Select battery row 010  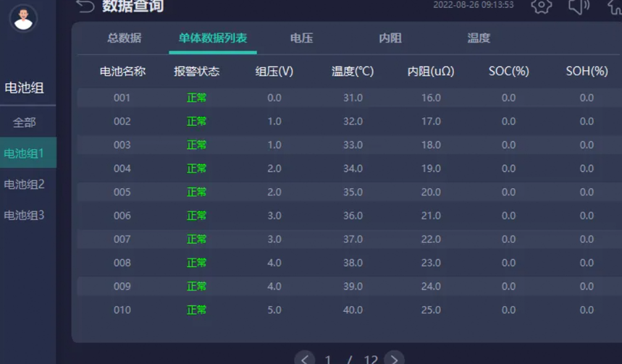(x=349, y=310)
